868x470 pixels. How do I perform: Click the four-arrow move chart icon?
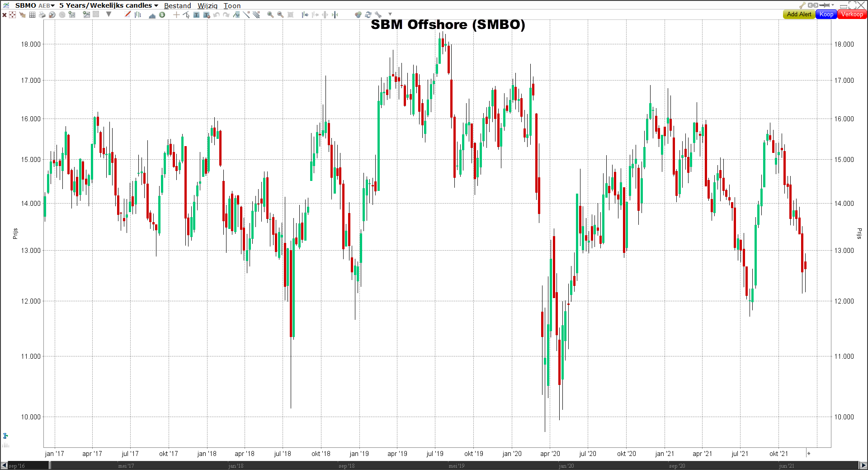click(x=12, y=14)
